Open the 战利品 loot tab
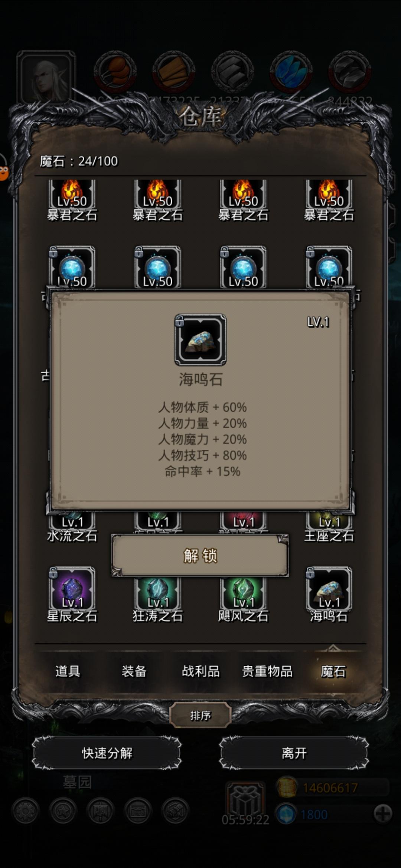The width and height of the screenshot is (401, 868). pyautogui.click(x=200, y=671)
